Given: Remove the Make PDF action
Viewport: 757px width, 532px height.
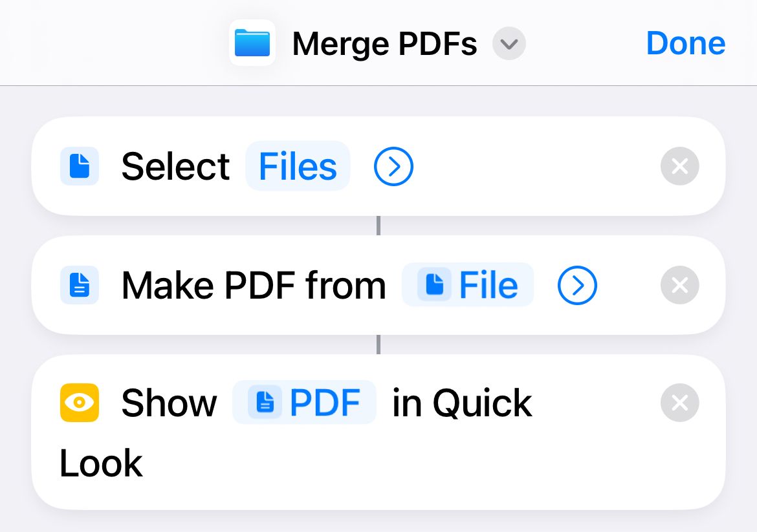Looking at the screenshot, I should tap(679, 285).
